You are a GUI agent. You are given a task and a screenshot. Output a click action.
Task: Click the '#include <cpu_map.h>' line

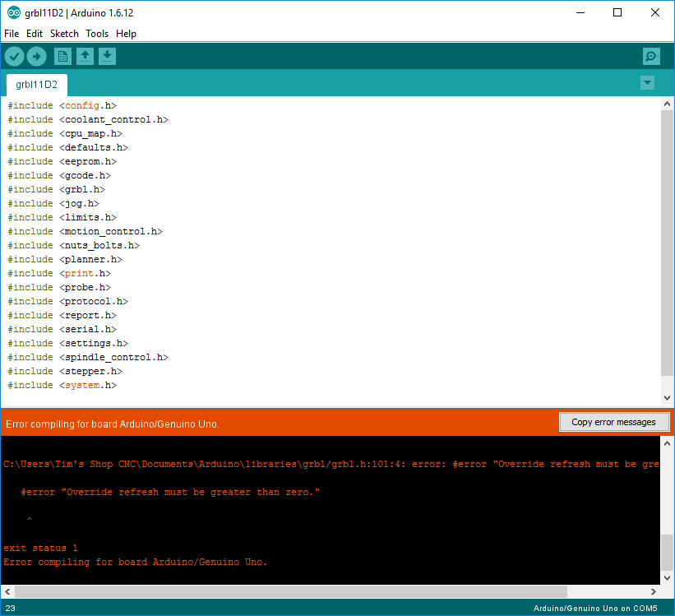coord(65,133)
